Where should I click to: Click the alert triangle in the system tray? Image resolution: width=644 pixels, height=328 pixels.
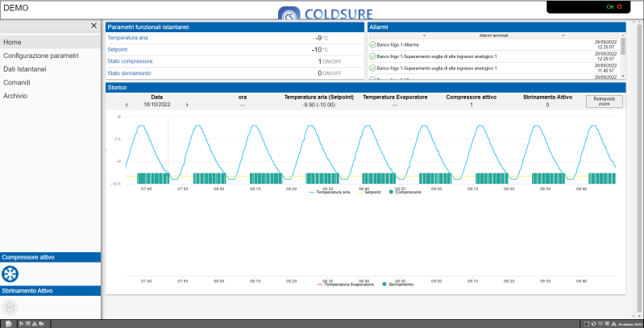click(x=613, y=323)
